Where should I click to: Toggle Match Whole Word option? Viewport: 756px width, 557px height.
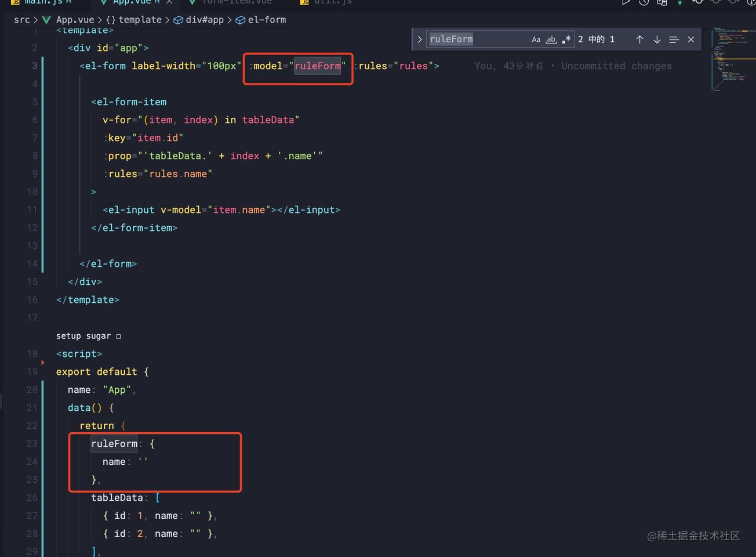551,39
